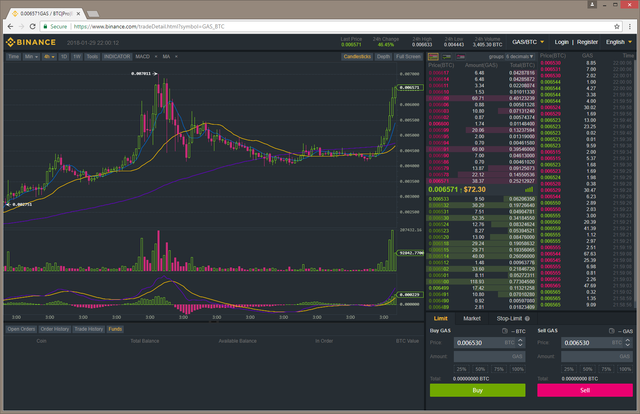Set buy amount to 50%
640x414 pixels.
pos(480,369)
